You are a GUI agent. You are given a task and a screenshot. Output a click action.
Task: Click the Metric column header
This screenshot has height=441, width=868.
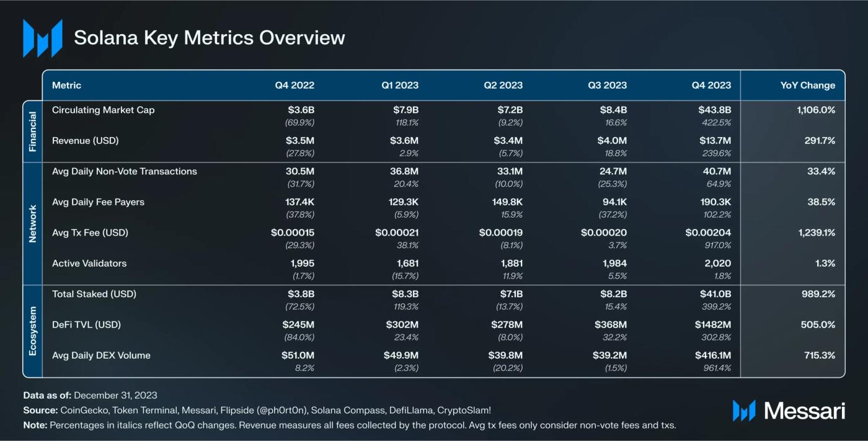click(x=66, y=86)
